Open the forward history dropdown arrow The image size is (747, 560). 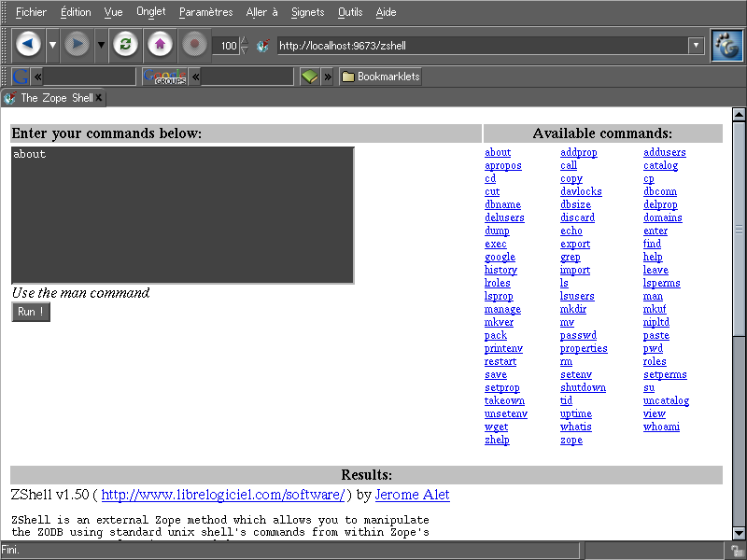[x=102, y=45]
